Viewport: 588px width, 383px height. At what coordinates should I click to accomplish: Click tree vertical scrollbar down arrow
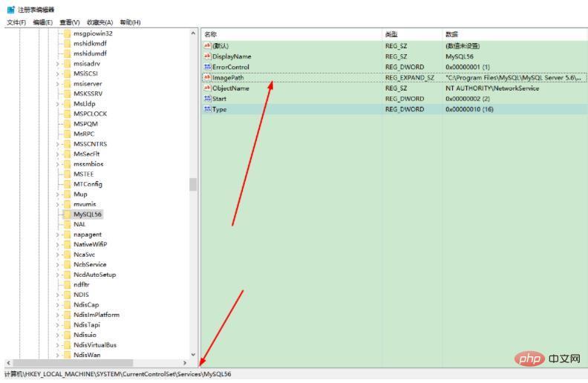[193, 355]
